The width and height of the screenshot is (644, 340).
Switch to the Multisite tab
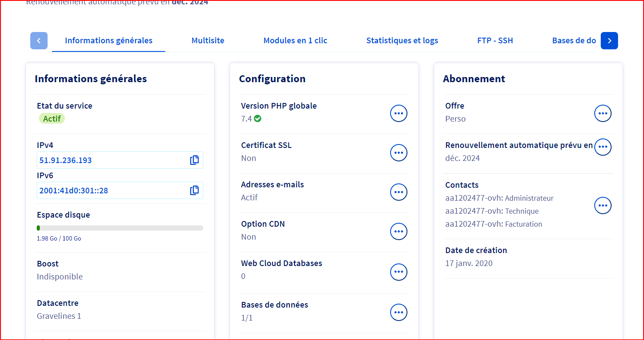tap(208, 41)
